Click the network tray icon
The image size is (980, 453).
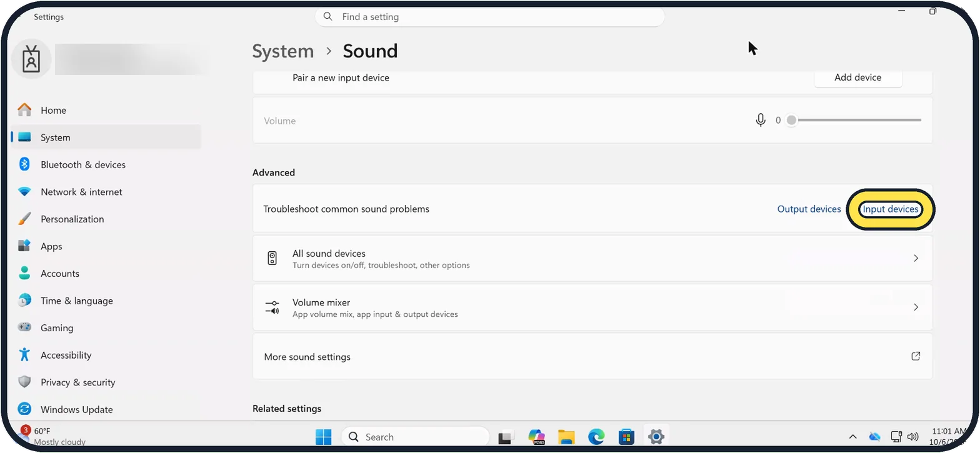(x=896, y=437)
